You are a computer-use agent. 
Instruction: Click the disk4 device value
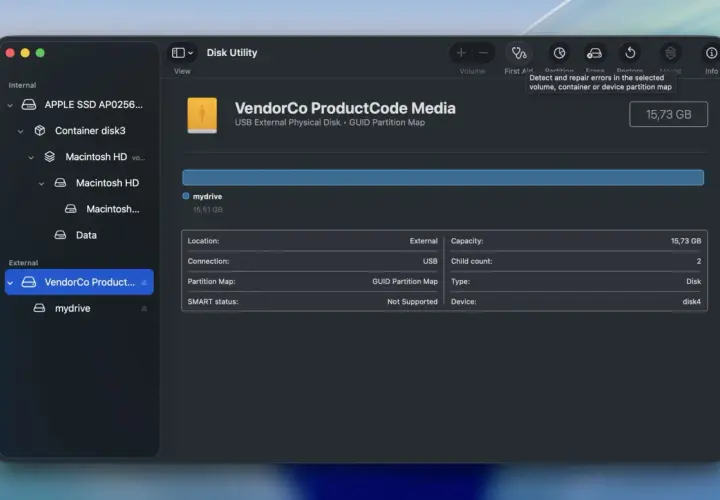coord(692,302)
